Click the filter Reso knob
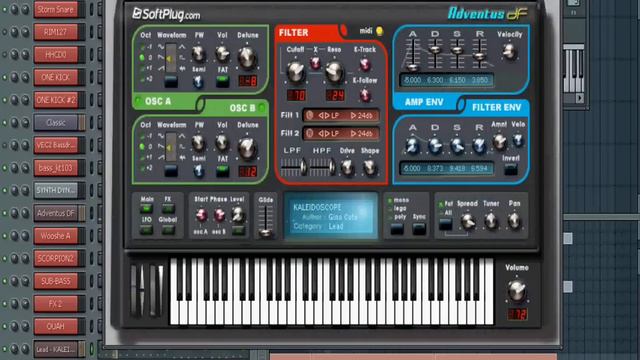 [x=334, y=71]
